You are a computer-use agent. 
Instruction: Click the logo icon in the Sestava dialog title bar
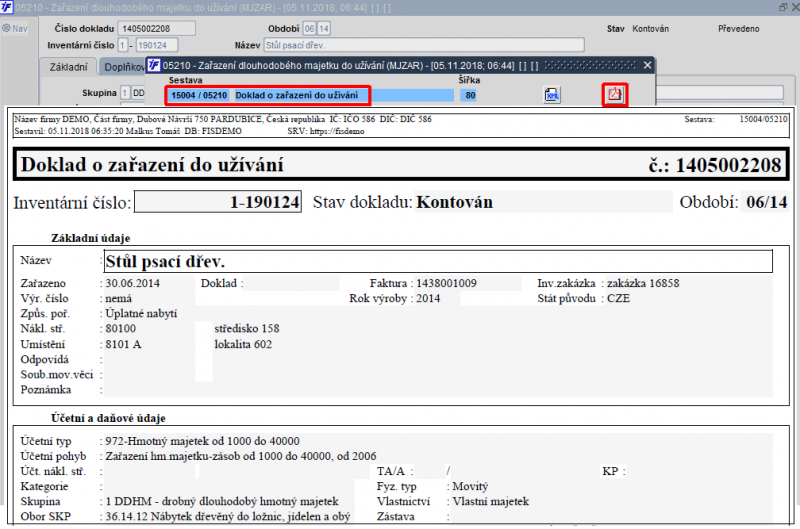[x=153, y=65]
